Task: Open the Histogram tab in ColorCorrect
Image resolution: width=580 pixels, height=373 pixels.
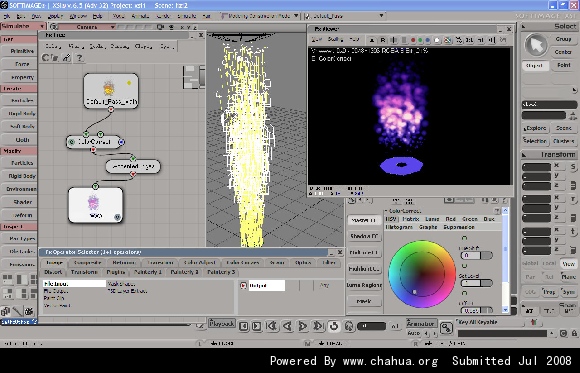Action: [x=399, y=227]
